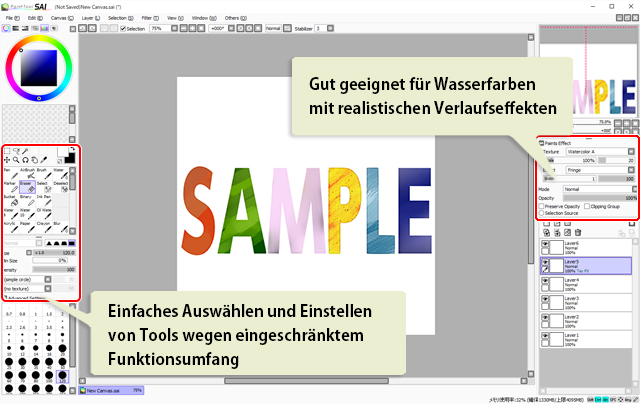Hide Layer6 using its eye icon
Screen dimensions: 640x404
coord(546,246)
